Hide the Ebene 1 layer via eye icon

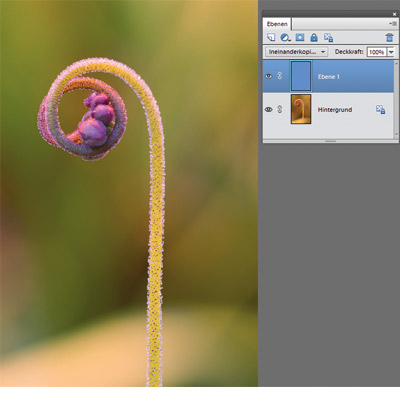(268, 76)
